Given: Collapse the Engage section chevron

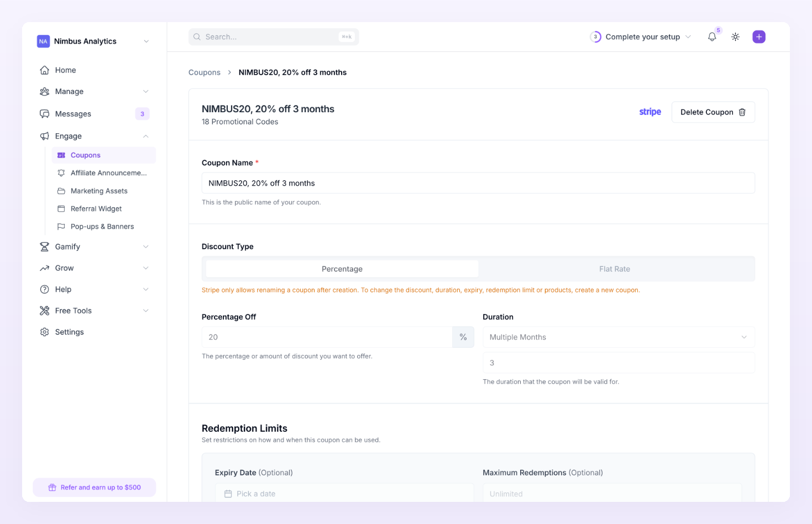Looking at the screenshot, I should [x=146, y=136].
